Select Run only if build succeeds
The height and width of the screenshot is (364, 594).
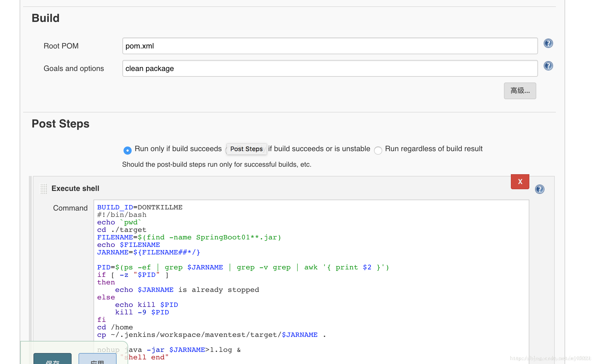click(127, 150)
